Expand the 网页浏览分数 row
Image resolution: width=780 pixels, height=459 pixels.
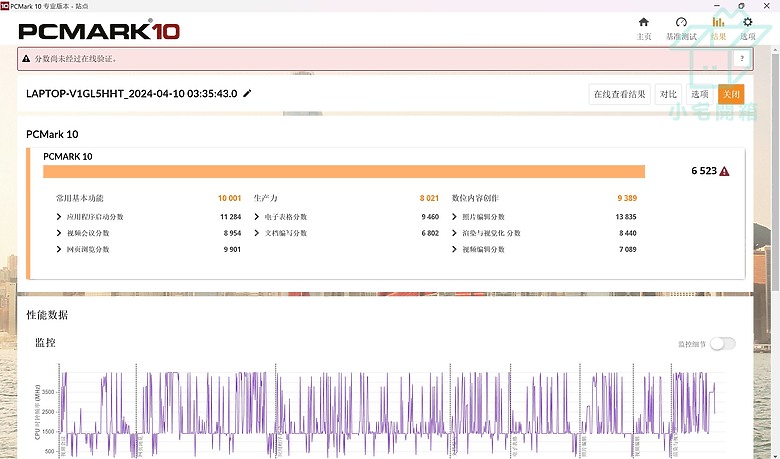[59, 249]
